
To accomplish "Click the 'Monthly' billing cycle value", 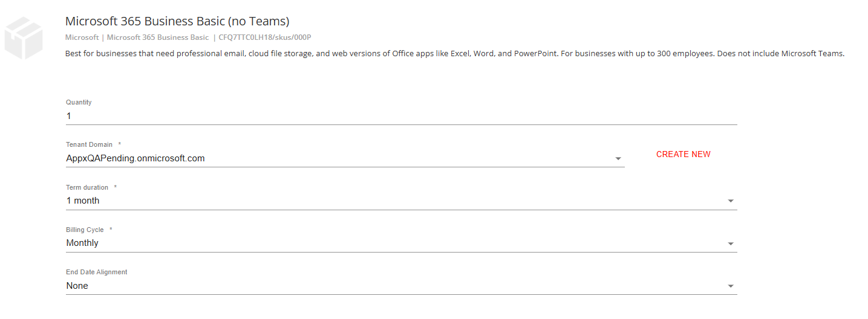I will (x=82, y=243).
